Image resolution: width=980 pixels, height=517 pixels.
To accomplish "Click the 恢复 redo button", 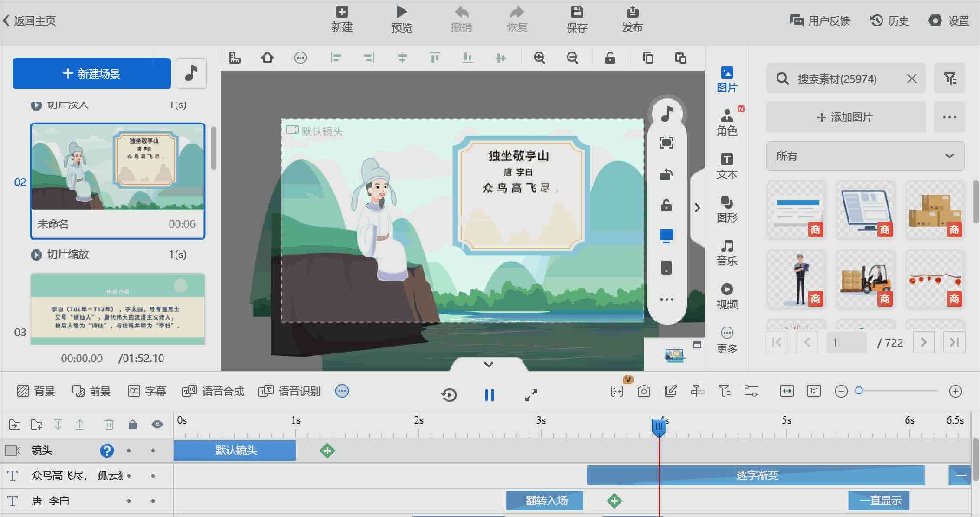I will (517, 20).
